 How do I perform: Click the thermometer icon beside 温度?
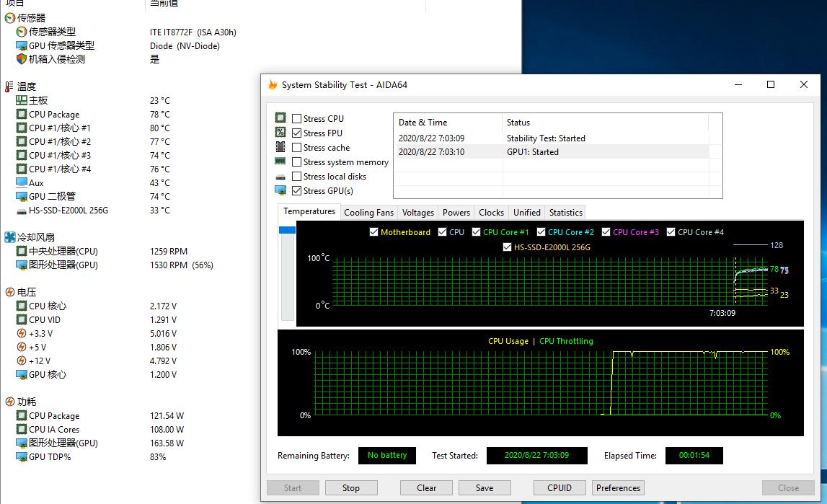tap(9, 87)
